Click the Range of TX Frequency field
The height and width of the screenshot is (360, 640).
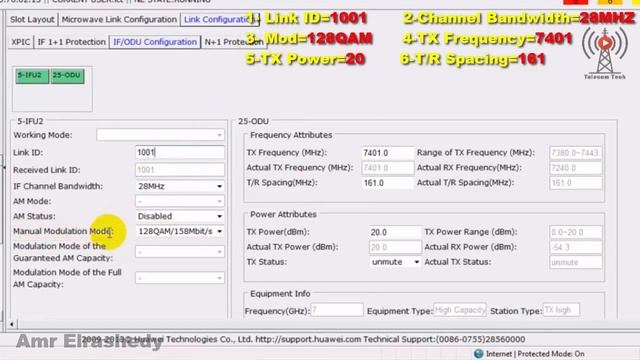tap(576, 153)
